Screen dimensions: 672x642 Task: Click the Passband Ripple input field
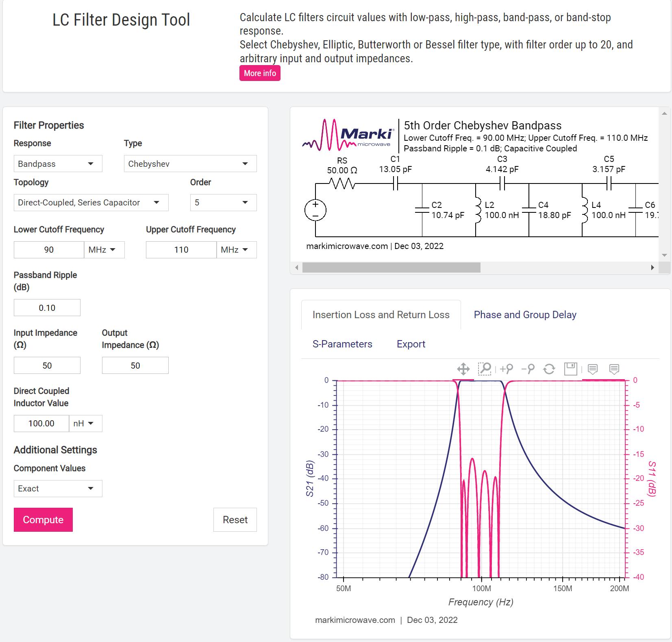click(47, 308)
